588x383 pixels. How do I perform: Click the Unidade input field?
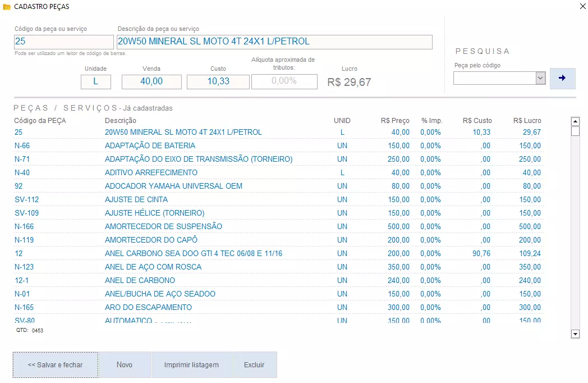(95, 81)
